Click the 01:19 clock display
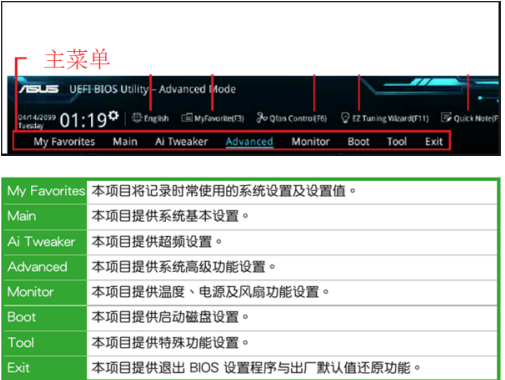Screen dimensions: 505x380 click(83, 120)
